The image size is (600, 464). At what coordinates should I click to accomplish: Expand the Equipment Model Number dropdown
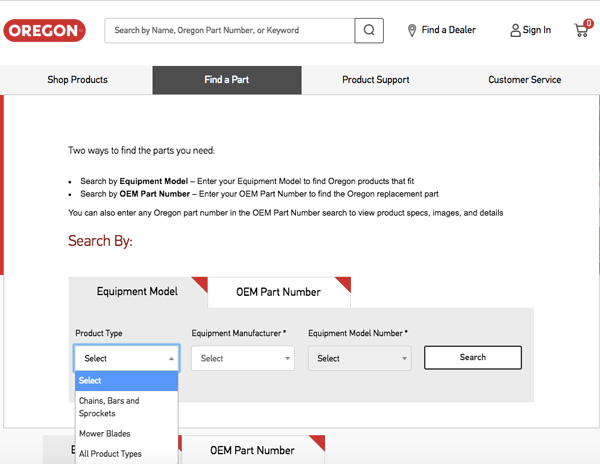pyautogui.click(x=359, y=358)
